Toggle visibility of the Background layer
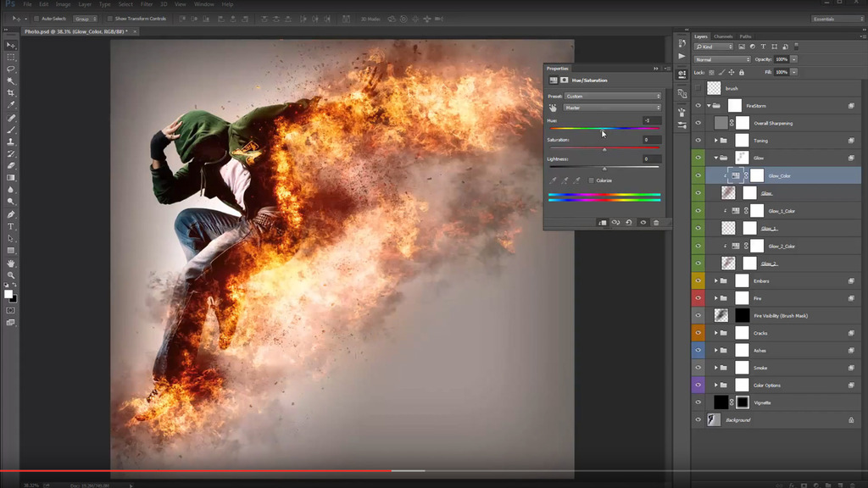The width and height of the screenshot is (868, 488). point(698,419)
